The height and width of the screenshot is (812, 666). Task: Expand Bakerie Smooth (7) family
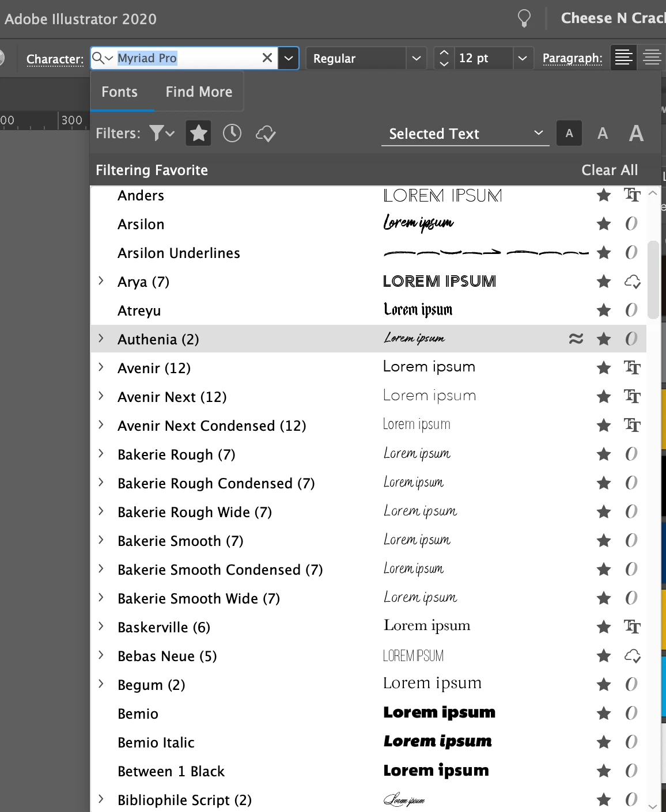coord(101,540)
